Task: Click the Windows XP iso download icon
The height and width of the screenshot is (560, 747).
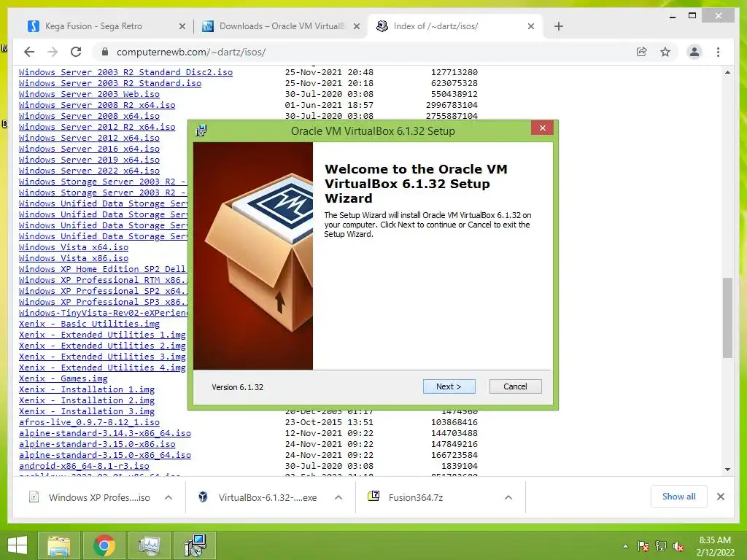Action: [x=34, y=497]
